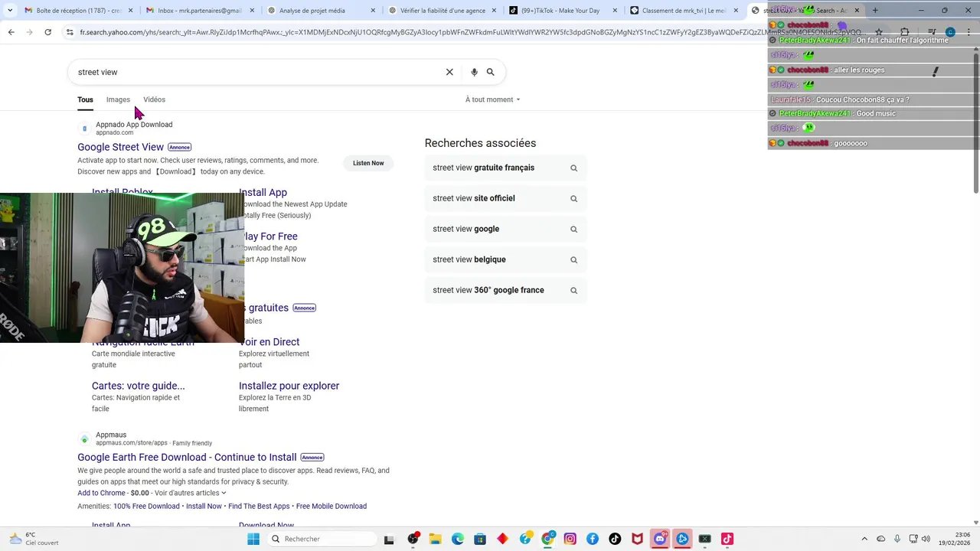Open Instagram from the taskbar
The width and height of the screenshot is (980, 551).
(570, 539)
